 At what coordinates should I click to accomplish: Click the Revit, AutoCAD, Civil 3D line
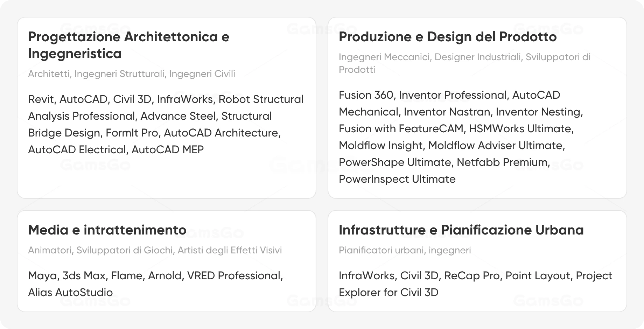tap(166, 99)
